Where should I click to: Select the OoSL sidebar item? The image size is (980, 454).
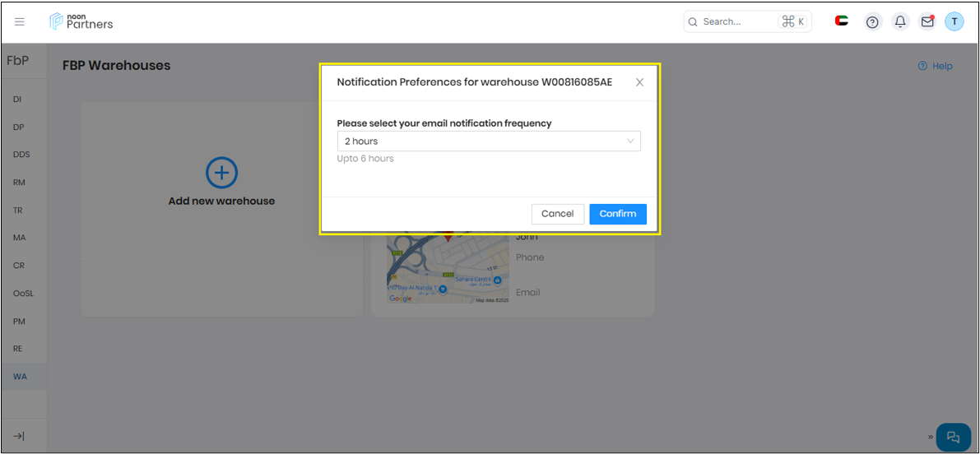pos(23,294)
